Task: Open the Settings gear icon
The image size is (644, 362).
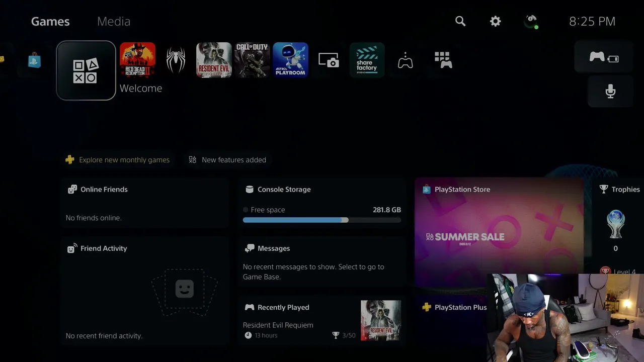Action: 496,21
